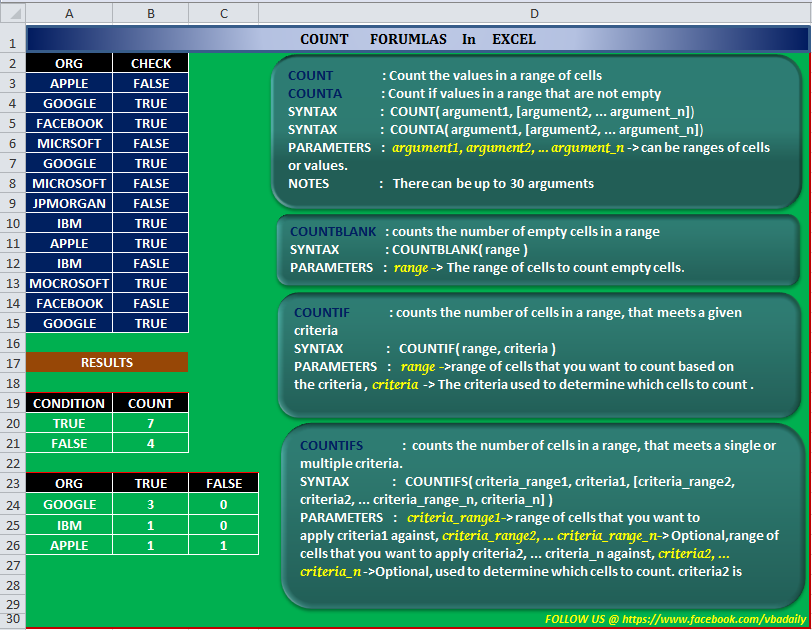
Task: Click the COUNTIF description box
Action: [x=539, y=356]
